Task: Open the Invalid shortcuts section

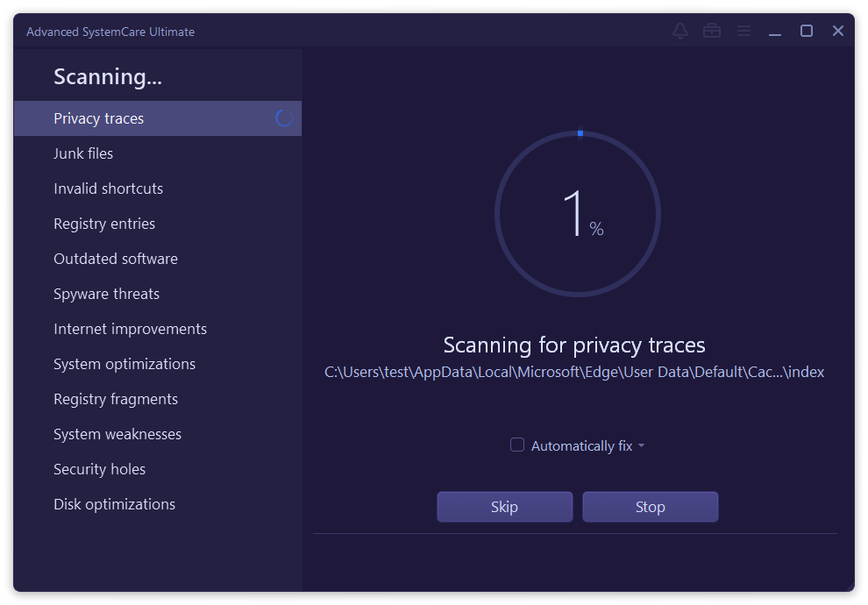Action: point(108,189)
